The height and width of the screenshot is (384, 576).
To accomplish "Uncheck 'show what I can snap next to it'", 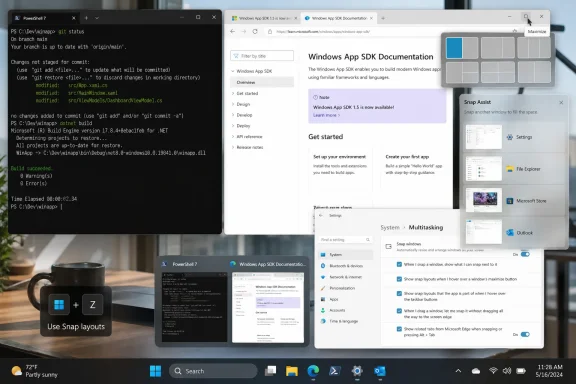I will (399, 264).
